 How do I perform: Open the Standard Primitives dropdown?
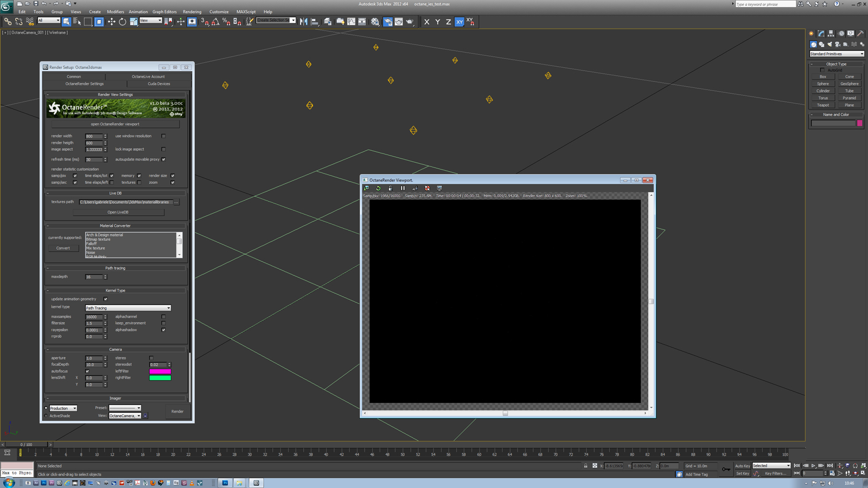[837, 54]
